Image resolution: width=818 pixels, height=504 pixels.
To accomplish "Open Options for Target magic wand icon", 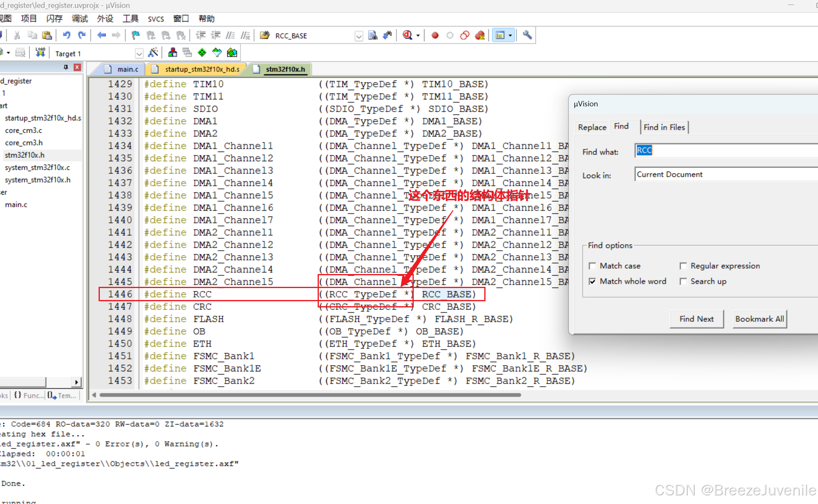I will pyautogui.click(x=153, y=53).
